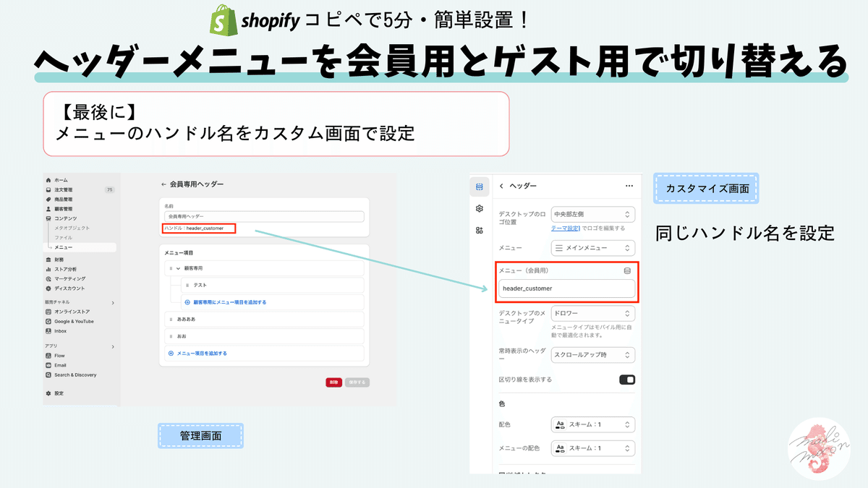Expand the 販売チャネル section arrow
The image size is (868, 488).
point(113,302)
